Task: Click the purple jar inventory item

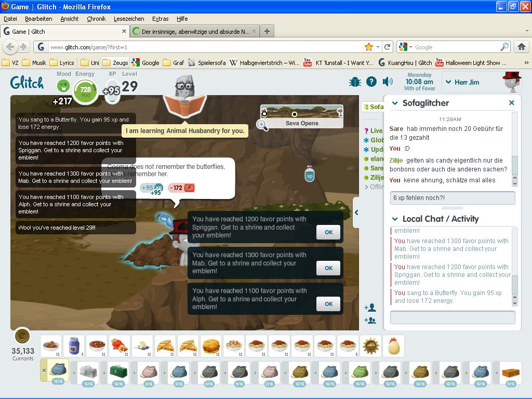Action: 73,345
